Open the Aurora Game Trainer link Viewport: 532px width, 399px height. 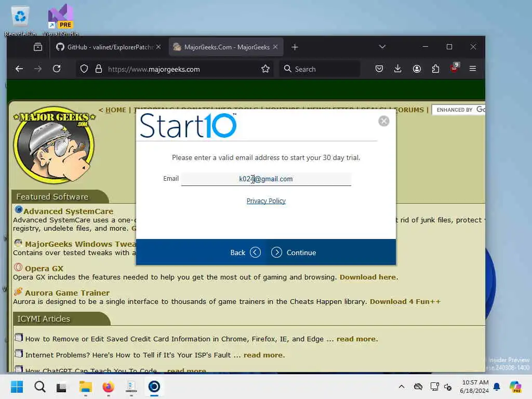pos(67,293)
